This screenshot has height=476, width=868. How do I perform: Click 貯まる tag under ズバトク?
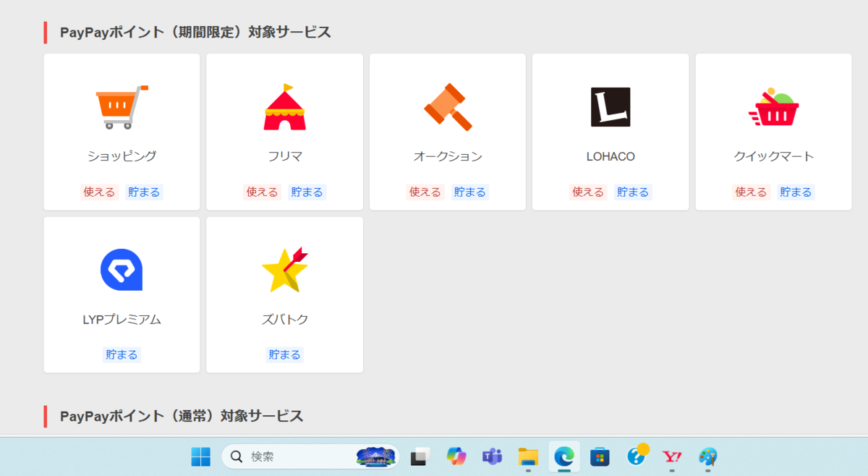(x=285, y=354)
